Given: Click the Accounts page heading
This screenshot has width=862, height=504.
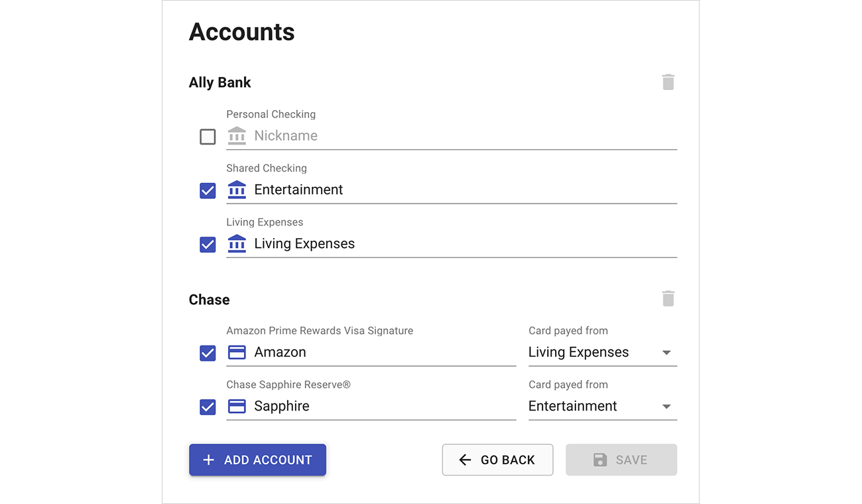Looking at the screenshot, I should coord(241,32).
